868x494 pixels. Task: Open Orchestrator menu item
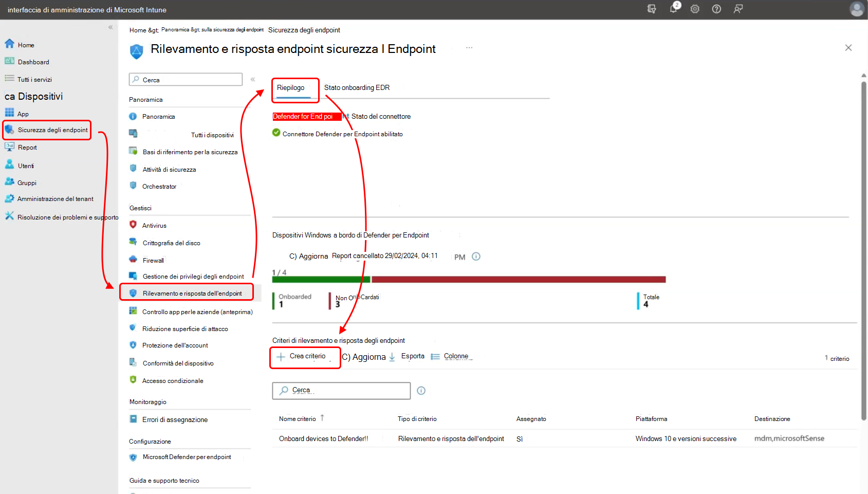point(159,187)
